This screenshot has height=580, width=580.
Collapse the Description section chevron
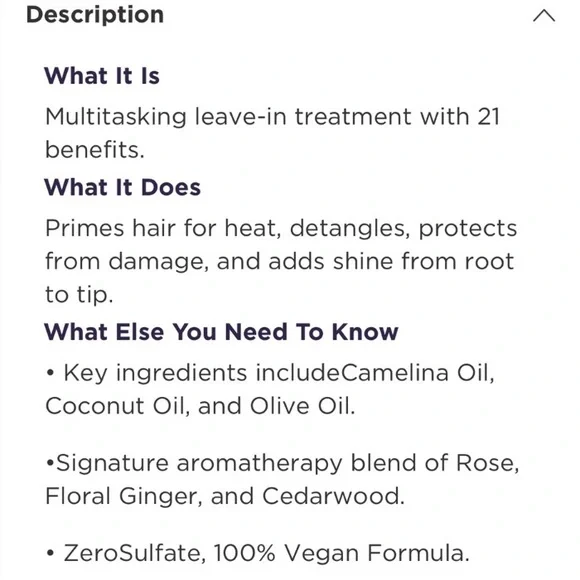coord(544,16)
